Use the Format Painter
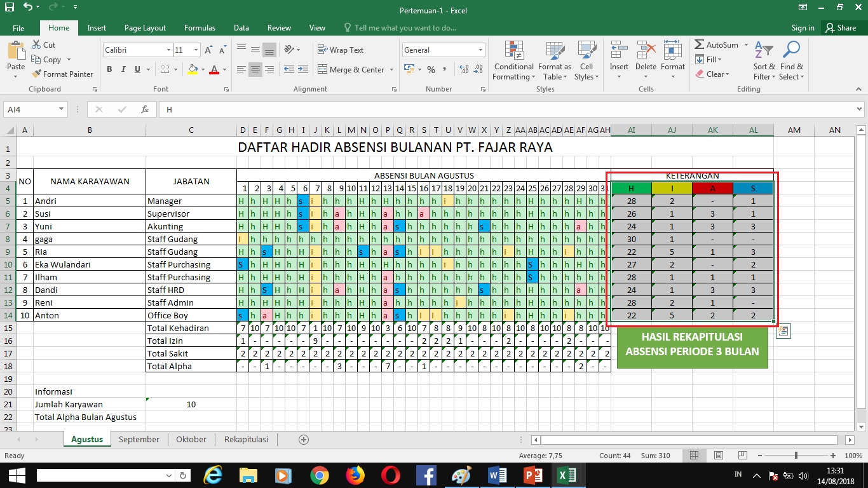 62,74
